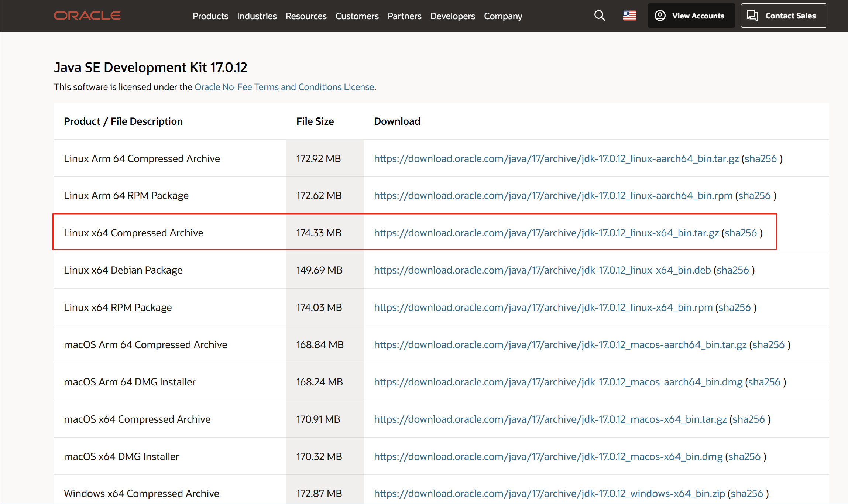Download the Linux x64 tar.gz archive link
The width and height of the screenshot is (848, 504).
pyautogui.click(x=546, y=233)
